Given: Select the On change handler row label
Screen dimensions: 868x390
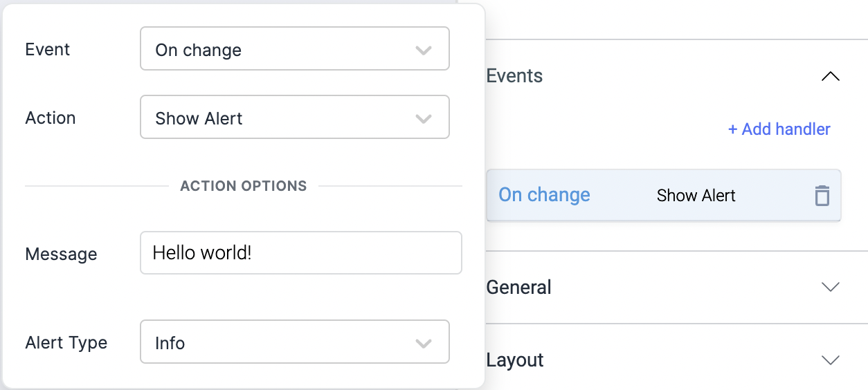Looking at the screenshot, I should pos(544,195).
